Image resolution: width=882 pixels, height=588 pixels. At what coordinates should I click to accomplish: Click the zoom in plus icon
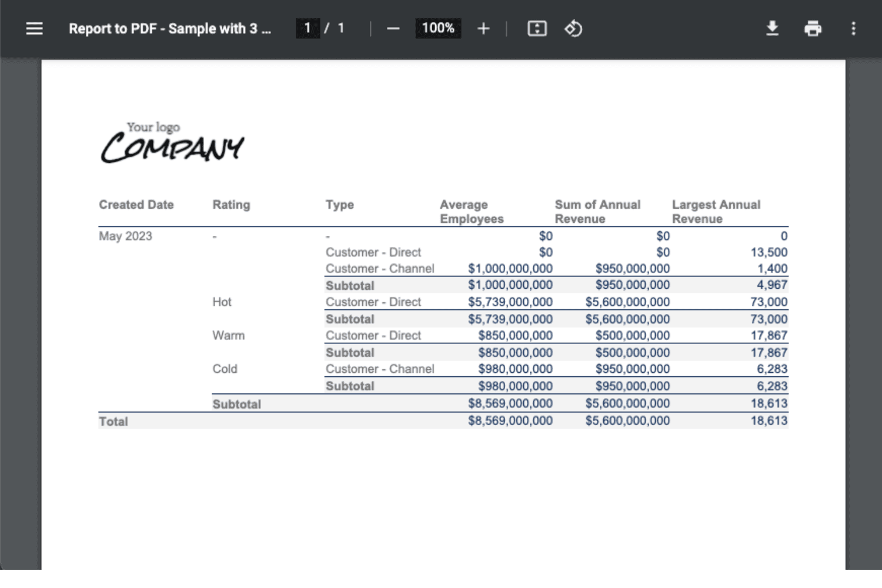pos(483,28)
